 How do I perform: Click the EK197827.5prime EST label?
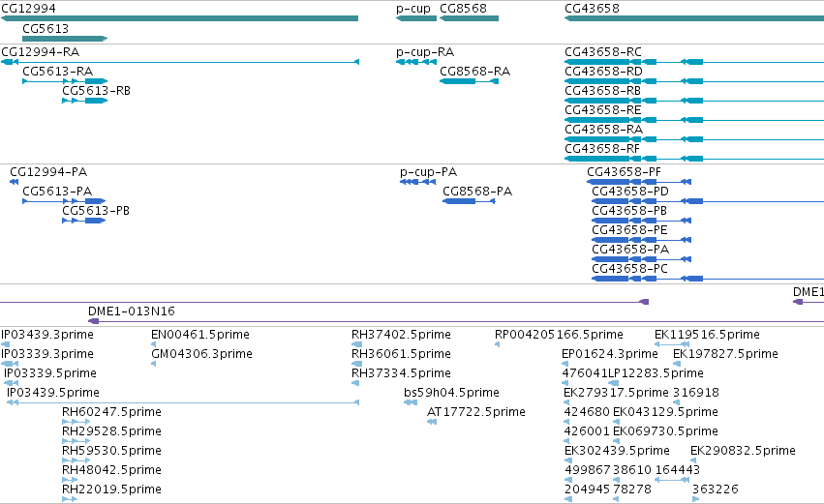[726, 354]
